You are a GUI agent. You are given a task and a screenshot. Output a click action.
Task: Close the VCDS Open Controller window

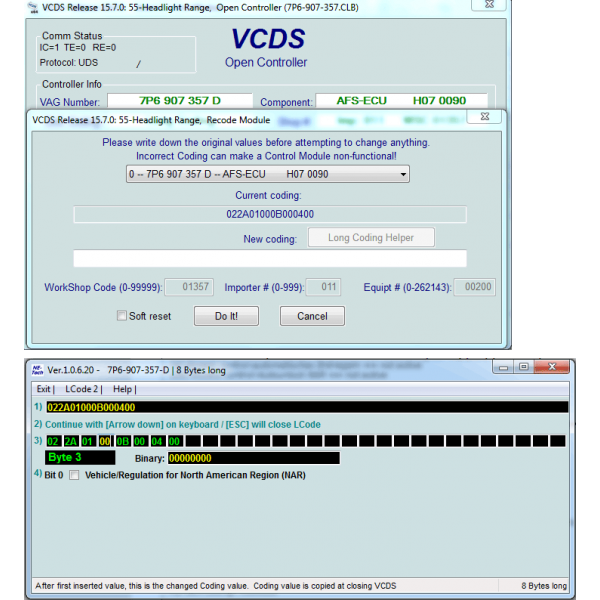click(x=489, y=5)
